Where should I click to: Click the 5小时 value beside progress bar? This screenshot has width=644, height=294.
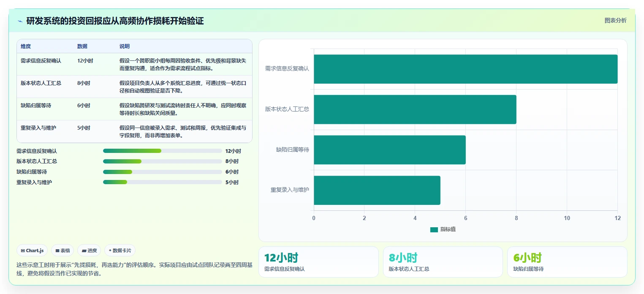(x=232, y=182)
